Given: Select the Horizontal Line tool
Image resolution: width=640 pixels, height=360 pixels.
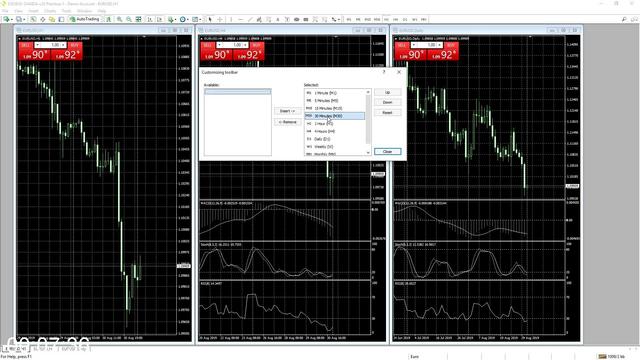Looking at the screenshot, I should pyautogui.click(x=240, y=19).
